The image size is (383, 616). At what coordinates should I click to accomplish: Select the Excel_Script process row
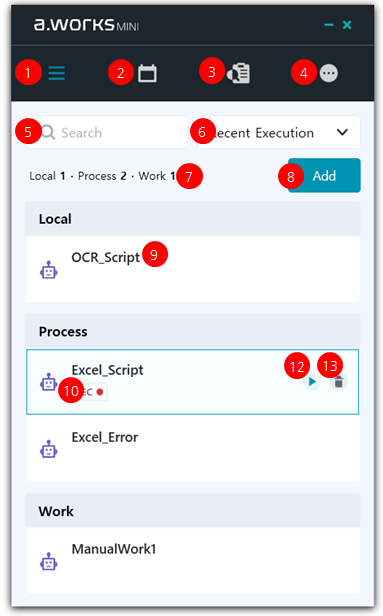tap(192, 381)
